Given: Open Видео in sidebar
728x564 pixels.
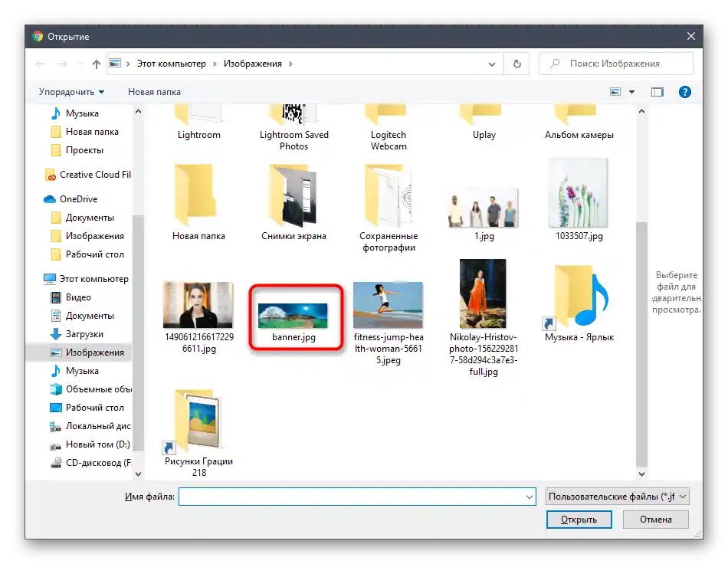Looking at the screenshot, I should click(x=78, y=297).
